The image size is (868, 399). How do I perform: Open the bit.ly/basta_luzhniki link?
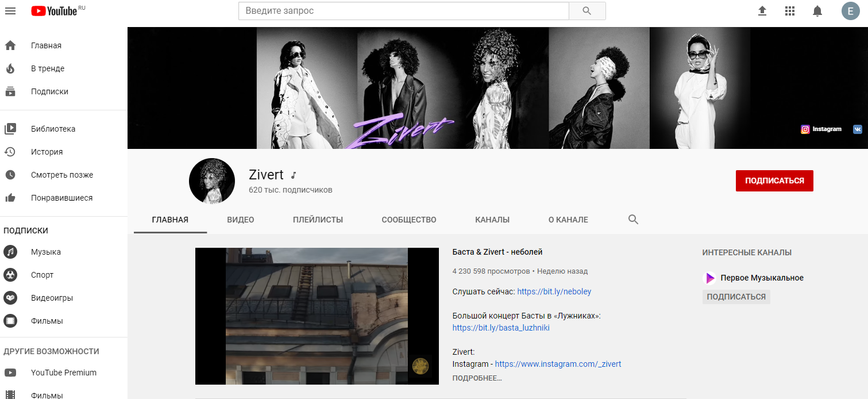(501, 328)
